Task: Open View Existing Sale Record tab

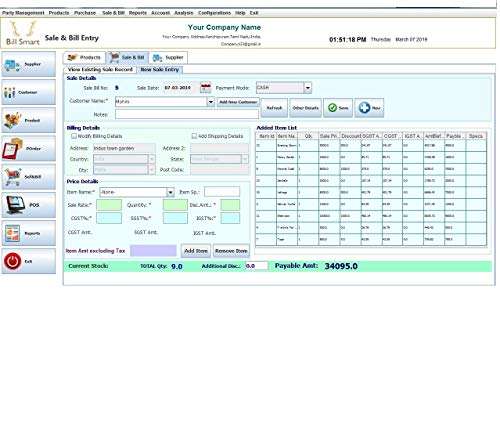Action: tap(100, 69)
